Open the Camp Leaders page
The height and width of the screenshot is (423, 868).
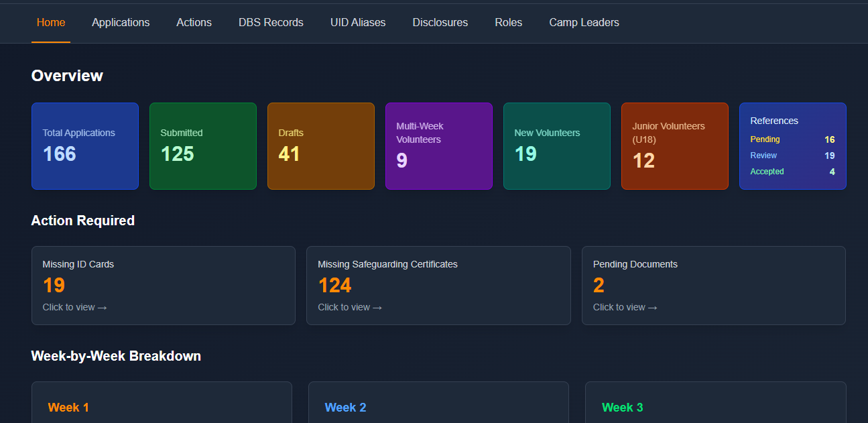pyautogui.click(x=584, y=22)
